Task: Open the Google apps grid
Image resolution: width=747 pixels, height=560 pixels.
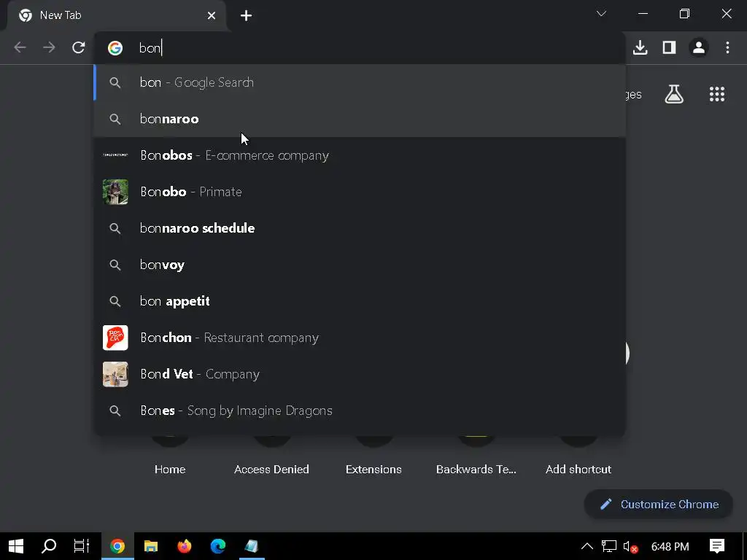Action: (717, 94)
